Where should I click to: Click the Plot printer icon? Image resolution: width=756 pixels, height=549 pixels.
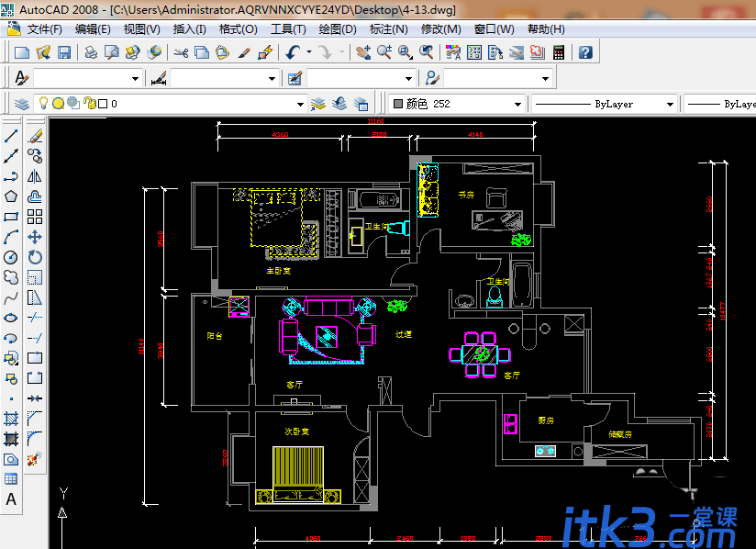pos(91,52)
